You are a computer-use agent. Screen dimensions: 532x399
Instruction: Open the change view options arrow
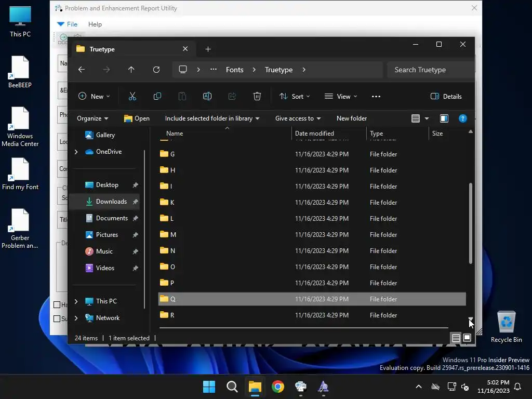pyautogui.click(x=427, y=118)
